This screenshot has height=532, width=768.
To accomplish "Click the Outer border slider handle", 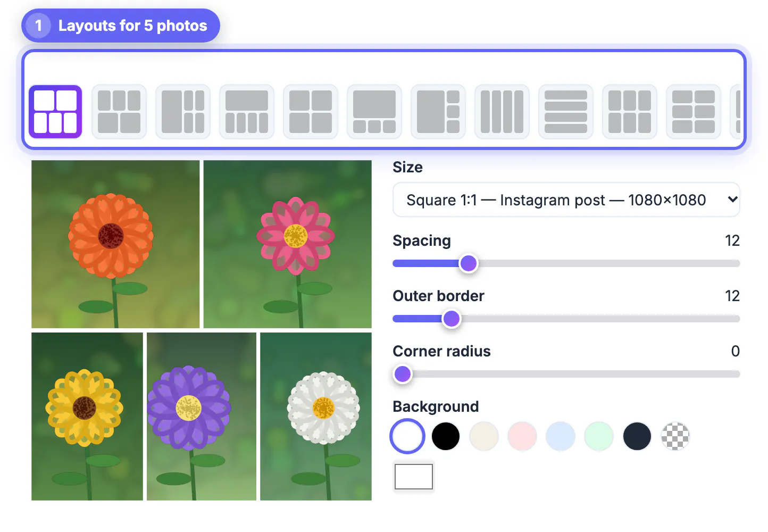I will tap(452, 319).
